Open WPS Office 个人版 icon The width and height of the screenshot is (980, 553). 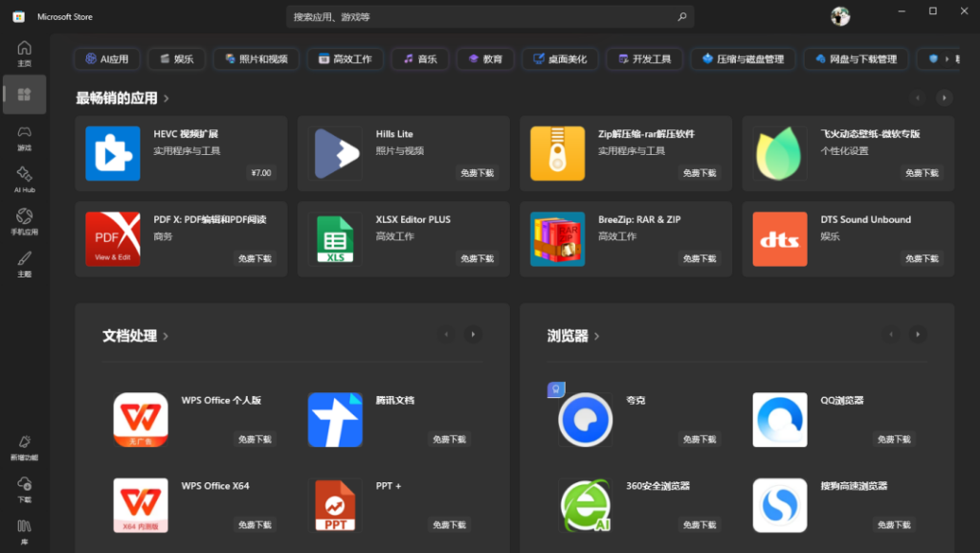tap(141, 419)
